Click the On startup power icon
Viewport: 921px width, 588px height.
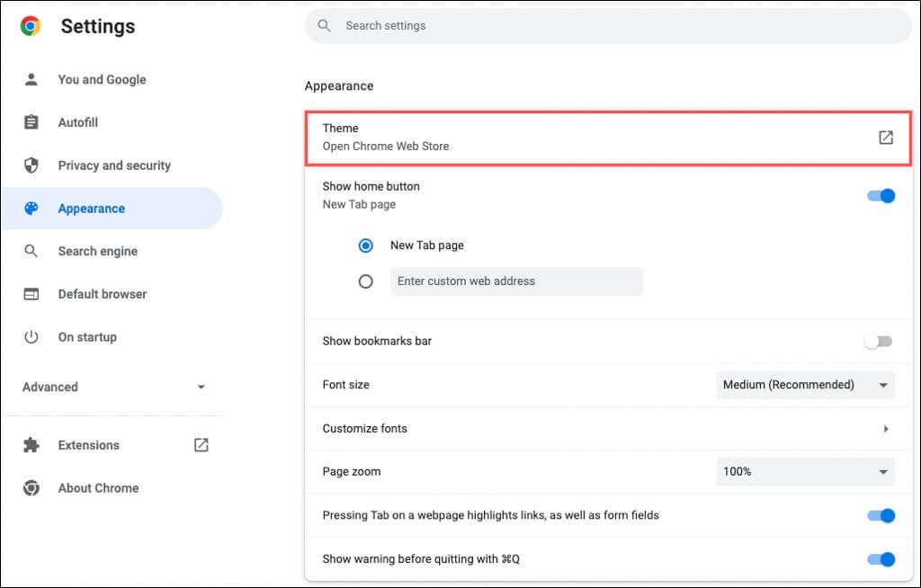tap(31, 337)
